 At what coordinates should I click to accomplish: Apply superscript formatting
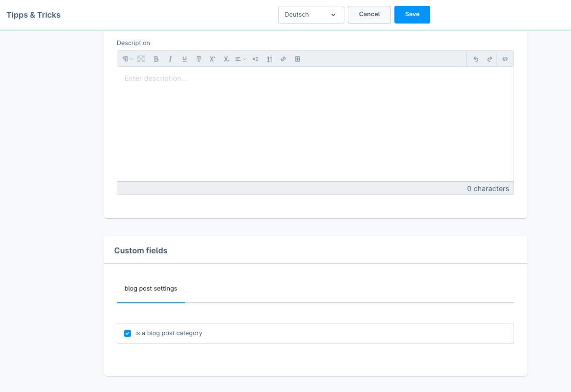(212, 59)
